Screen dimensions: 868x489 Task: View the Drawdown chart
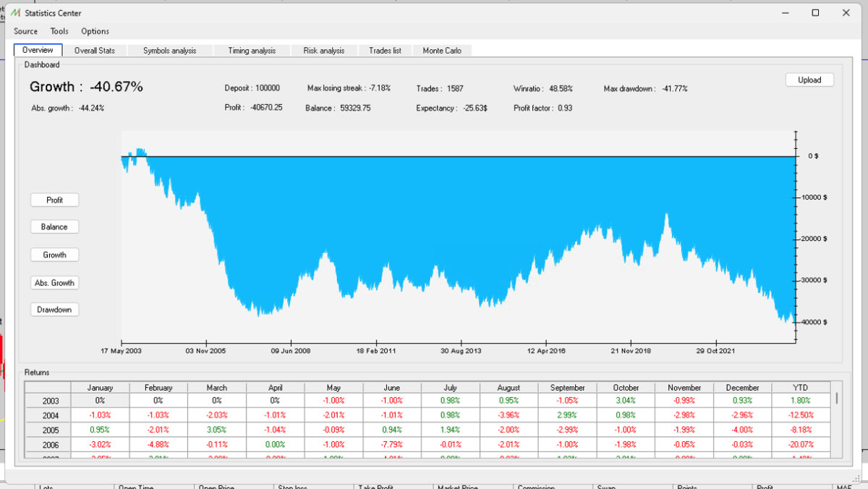pyautogui.click(x=54, y=310)
